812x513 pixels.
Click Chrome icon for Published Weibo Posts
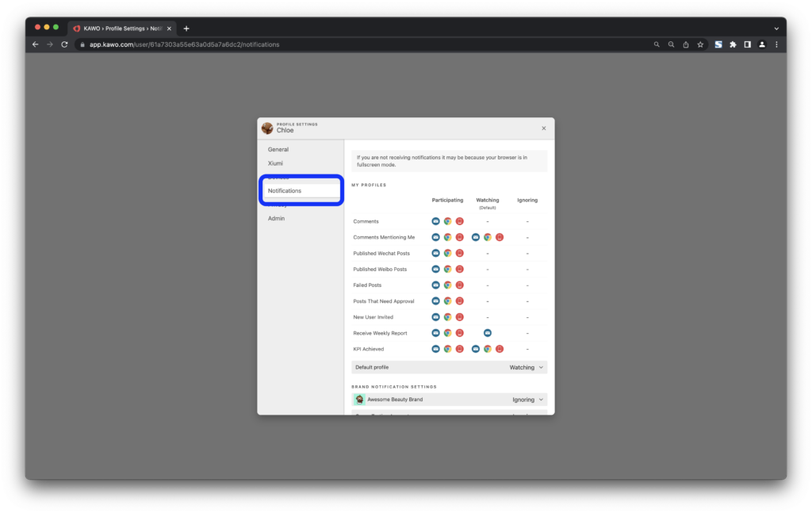(447, 269)
